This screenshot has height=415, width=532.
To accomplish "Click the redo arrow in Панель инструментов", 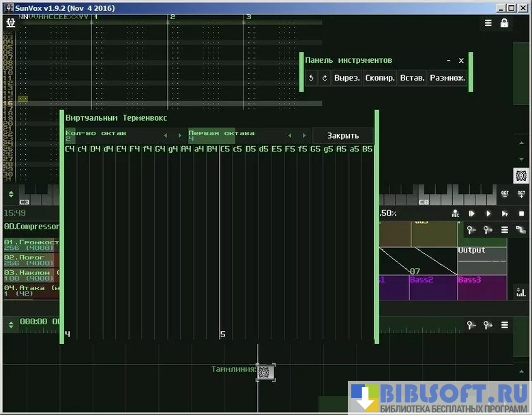I will point(325,78).
